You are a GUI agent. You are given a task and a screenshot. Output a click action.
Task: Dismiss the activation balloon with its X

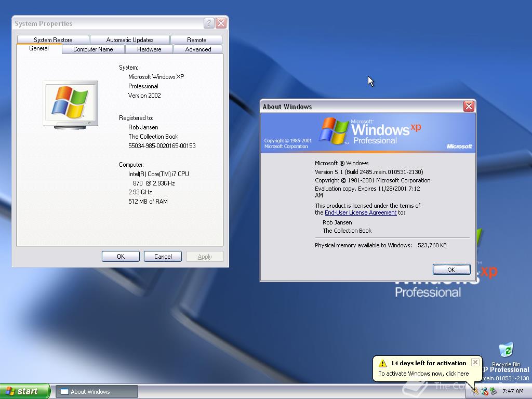(x=475, y=362)
